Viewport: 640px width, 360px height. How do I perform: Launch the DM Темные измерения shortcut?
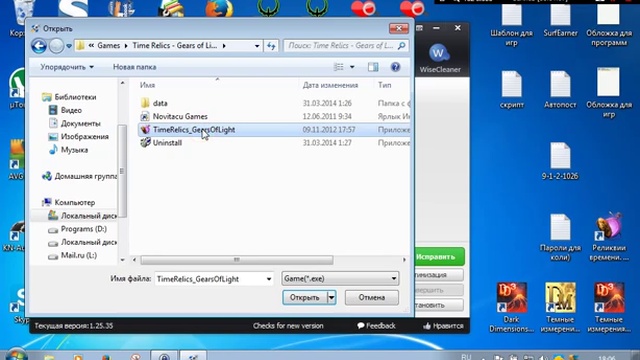click(560, 308)
